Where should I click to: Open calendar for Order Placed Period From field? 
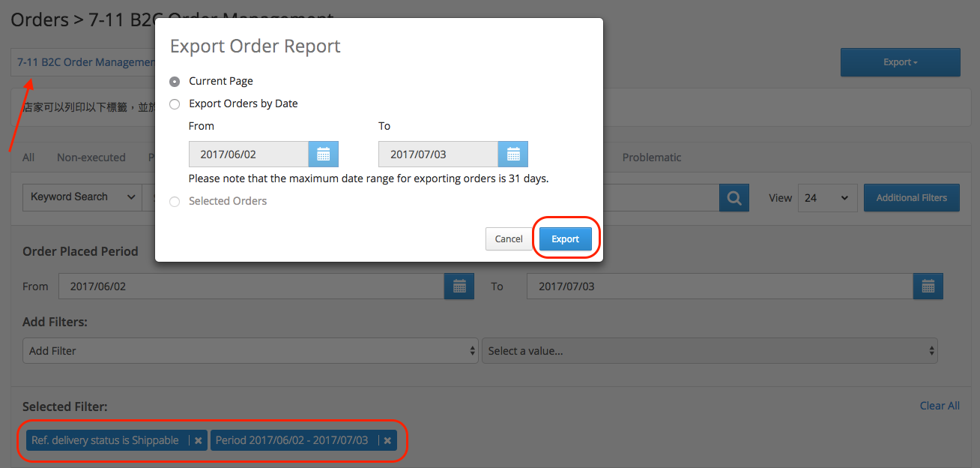click(459, 286)
